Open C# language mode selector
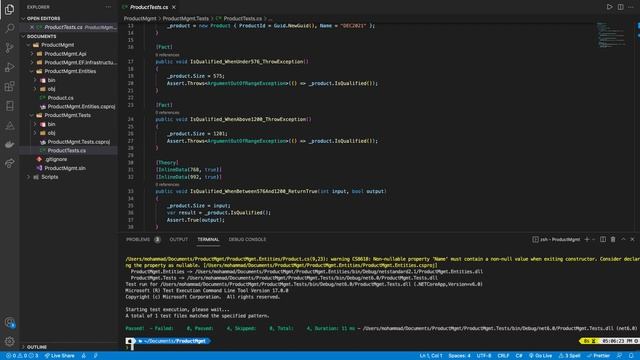 (519, 356)
